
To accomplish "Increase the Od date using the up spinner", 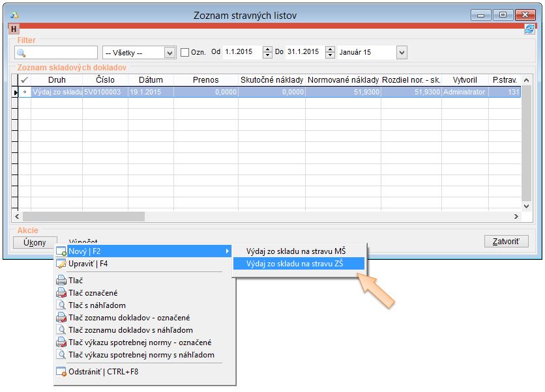I will click(267, 49).
